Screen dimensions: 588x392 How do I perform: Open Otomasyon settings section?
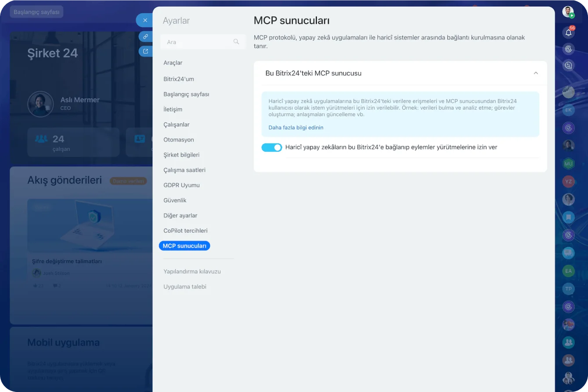(x=179, y=139)
